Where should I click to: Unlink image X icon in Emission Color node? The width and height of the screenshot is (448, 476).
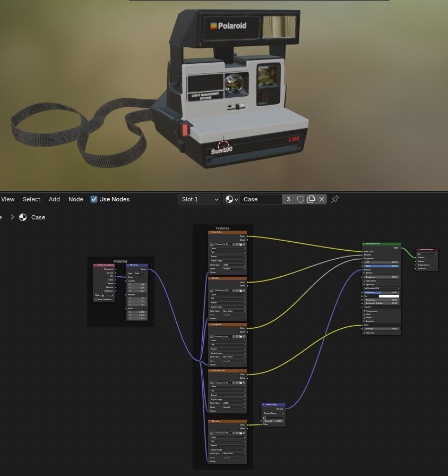pyautogui.click(x=244, y=383)
